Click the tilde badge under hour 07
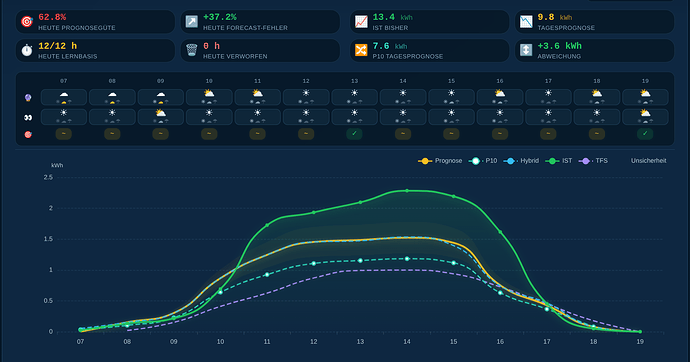 (x=64, y=134)
